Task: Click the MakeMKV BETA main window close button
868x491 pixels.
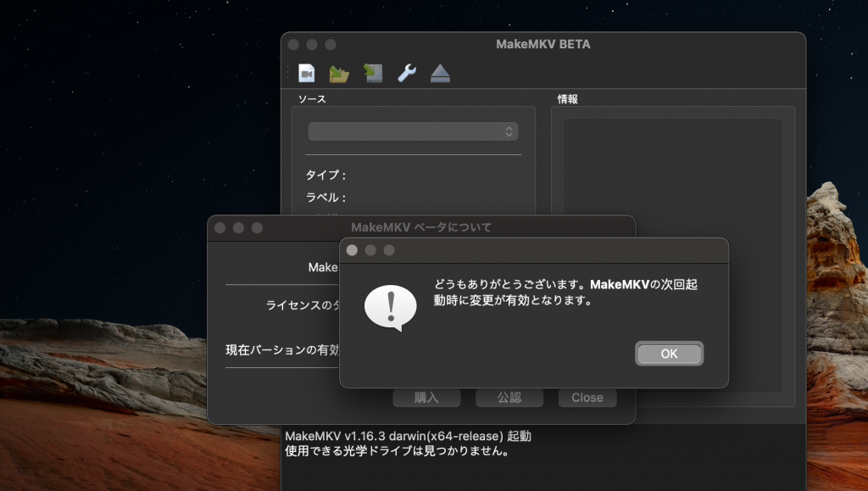Action: tap(293, 44)
